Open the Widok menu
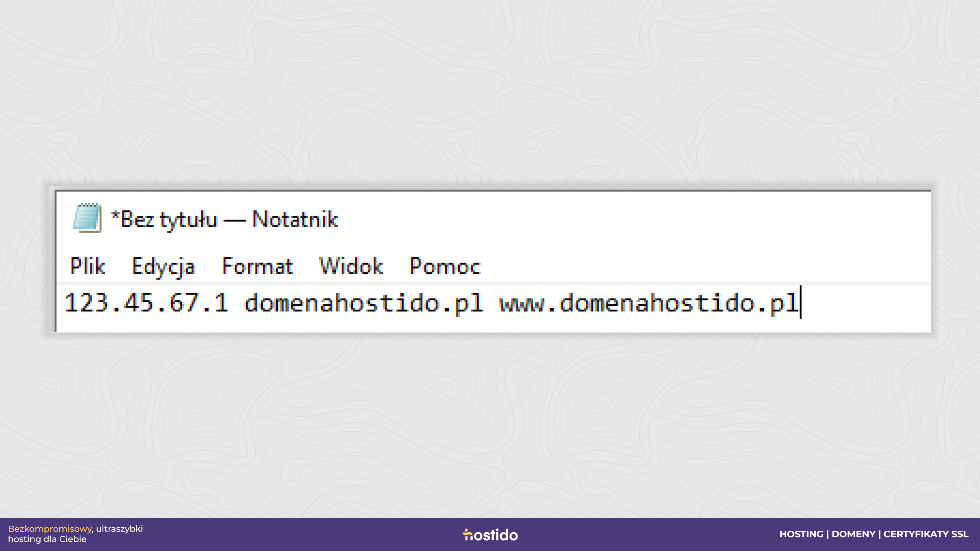Viewport: 980px width, 551px height. pos(351,266)
